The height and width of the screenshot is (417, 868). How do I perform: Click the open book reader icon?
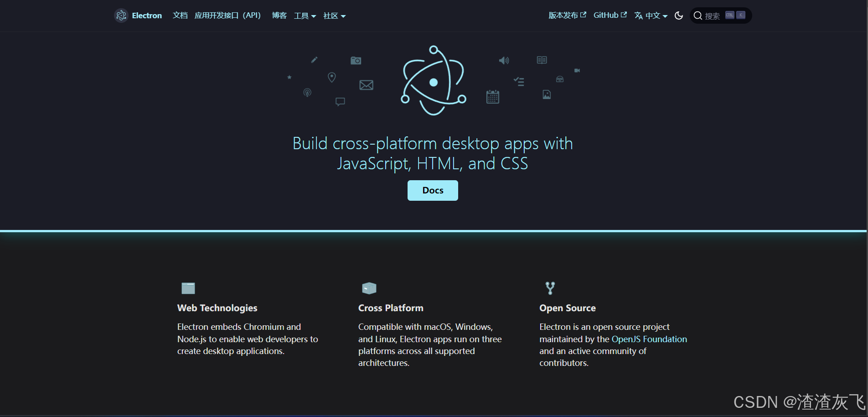542,60
